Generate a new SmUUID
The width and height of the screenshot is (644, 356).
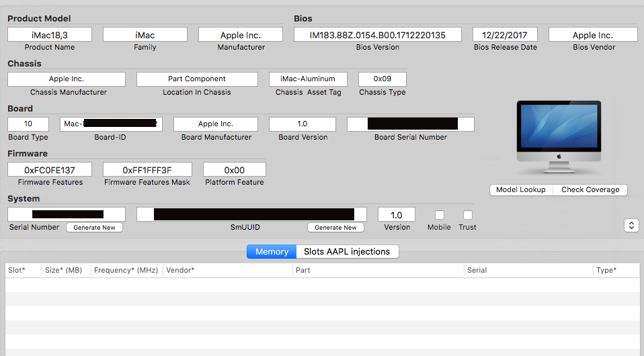(x=335, y=228)
